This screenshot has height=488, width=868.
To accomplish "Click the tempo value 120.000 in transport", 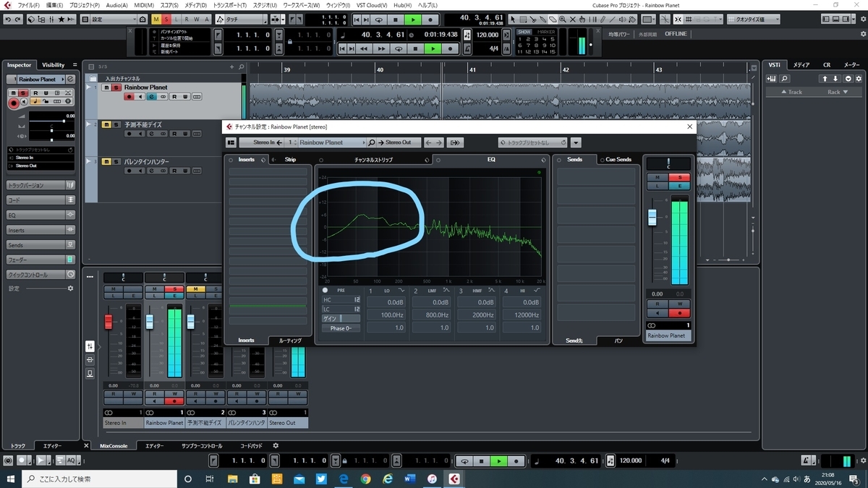I will [488, 35].
